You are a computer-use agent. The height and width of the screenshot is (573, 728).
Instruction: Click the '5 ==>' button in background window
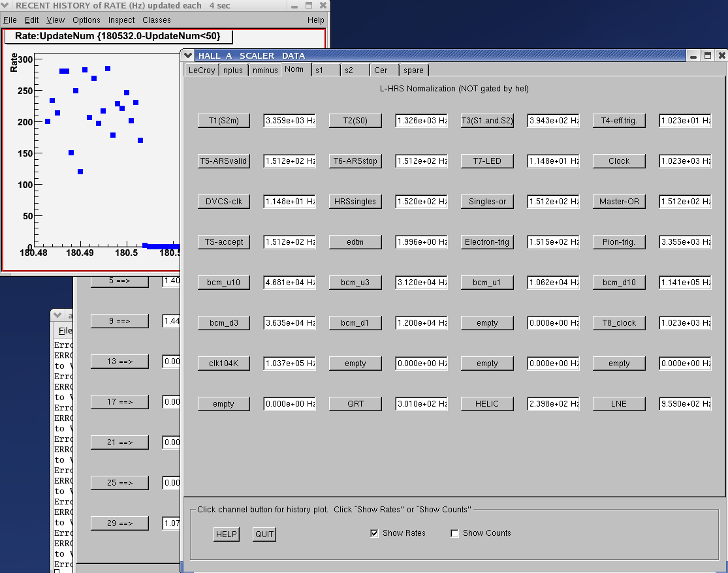tap(119, 281)
